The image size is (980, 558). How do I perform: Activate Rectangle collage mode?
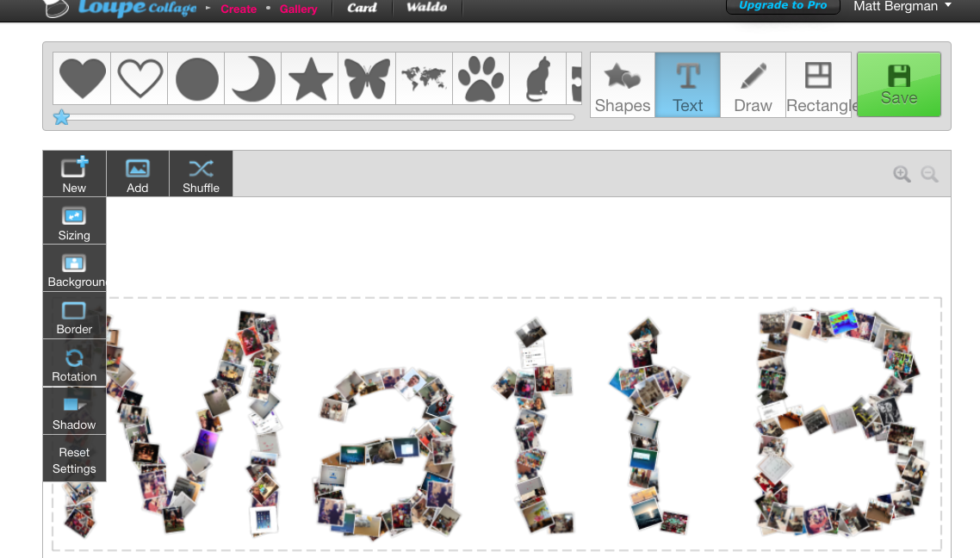(x=817, y=84)
